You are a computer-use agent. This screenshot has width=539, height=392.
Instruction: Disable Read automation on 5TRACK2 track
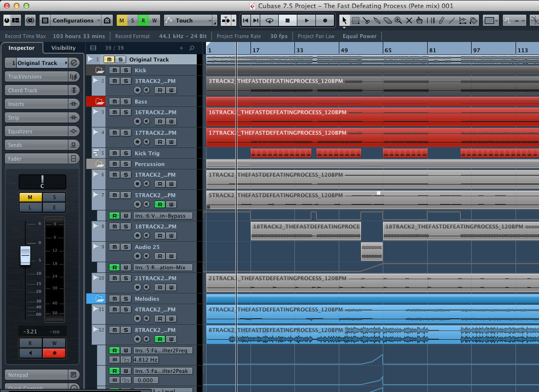[160, 204]
